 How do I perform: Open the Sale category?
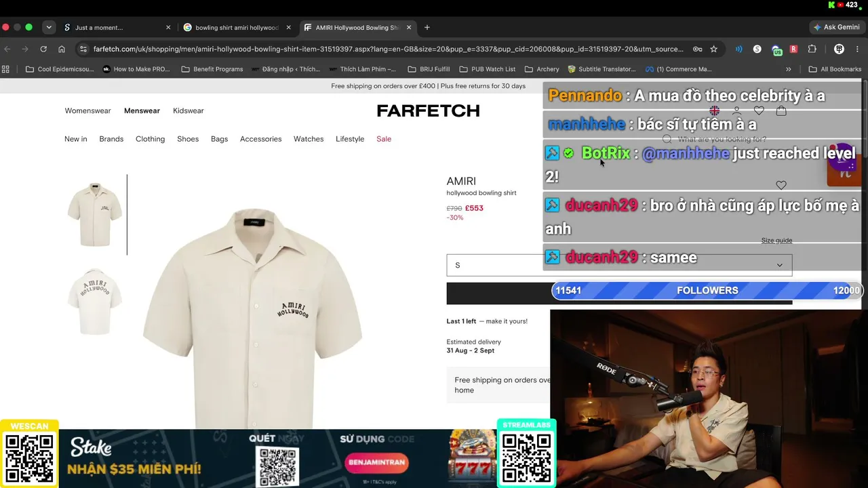click(384, 139)
